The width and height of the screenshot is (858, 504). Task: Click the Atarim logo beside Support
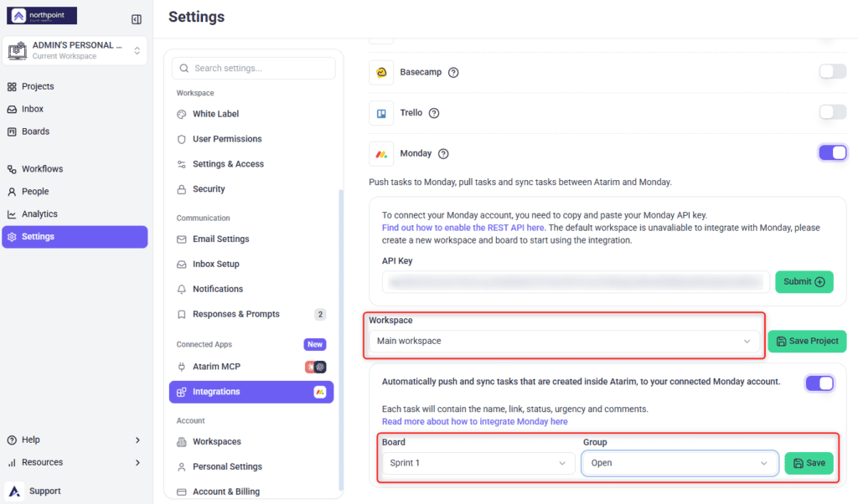[14, 491]
